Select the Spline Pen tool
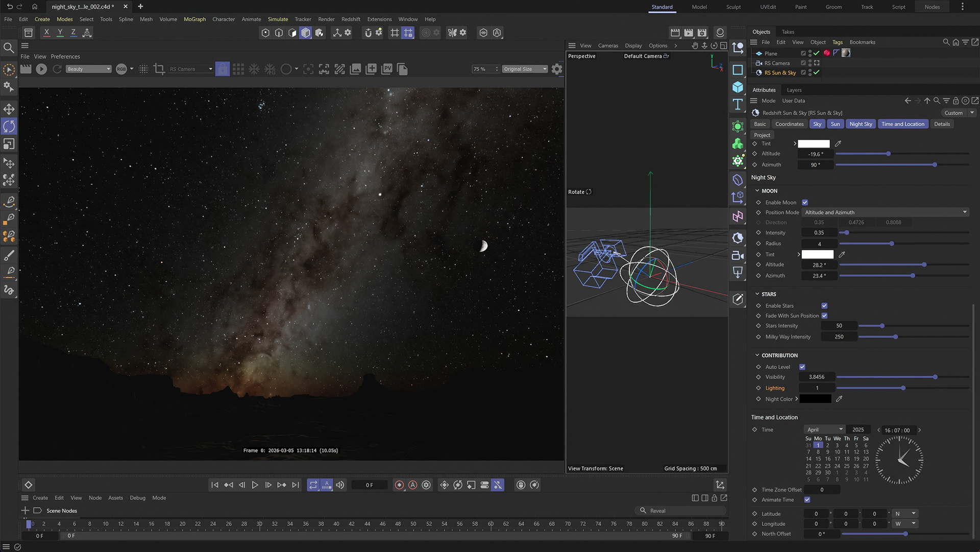The width and height of the screenshot is (980, 552). click(9, 201)
